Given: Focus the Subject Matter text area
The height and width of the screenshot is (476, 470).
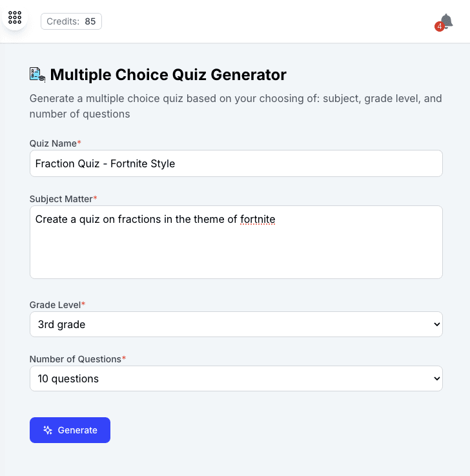Looking at the screenshot, I should pyautogui.click(x=236, y=242).
